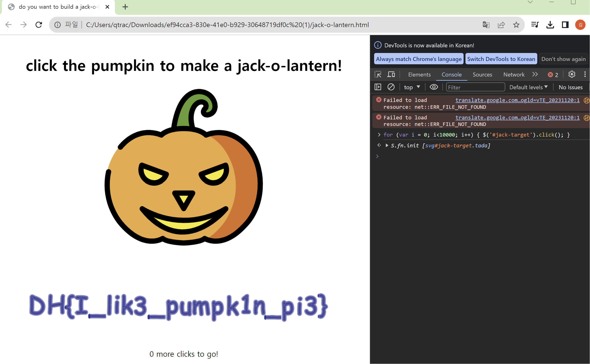Toggle the browser side panel icon
Image resolution: width=590 pixels, height=364 pixels.
coord(565,25)
